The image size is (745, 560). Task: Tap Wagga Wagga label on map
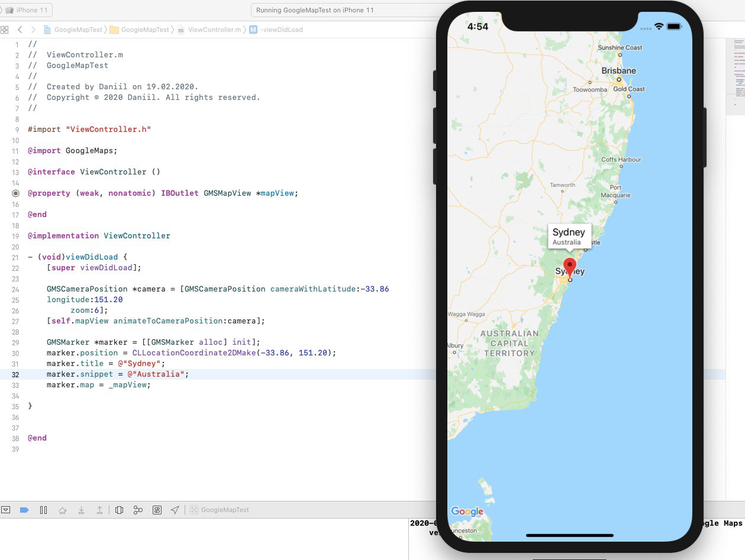coord(467,314)
